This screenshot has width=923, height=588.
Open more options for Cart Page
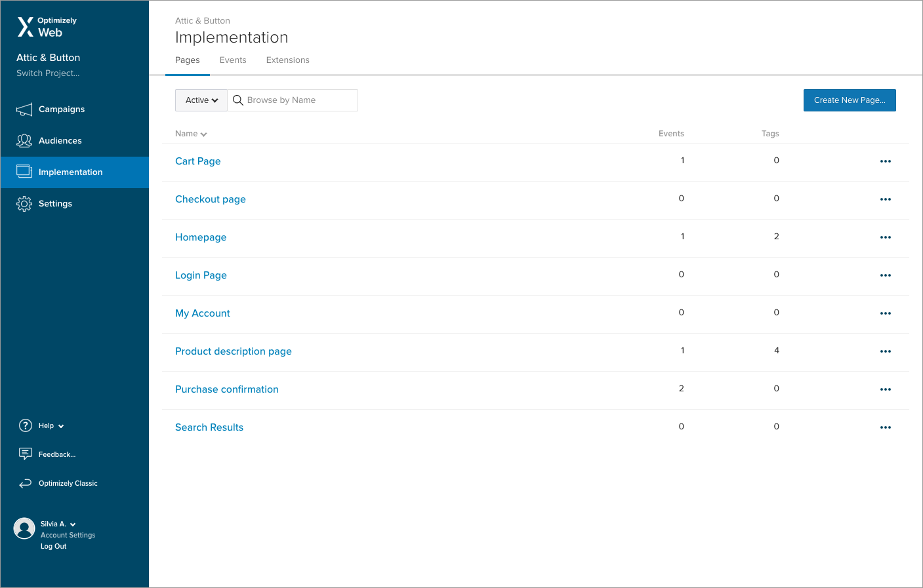point(885,161)
